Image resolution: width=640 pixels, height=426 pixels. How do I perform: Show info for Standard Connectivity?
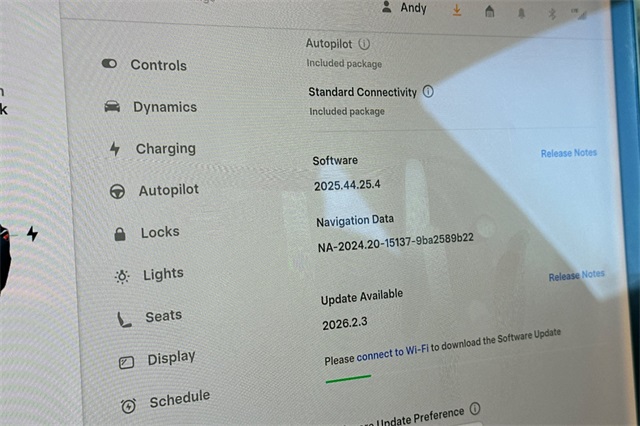428,91
